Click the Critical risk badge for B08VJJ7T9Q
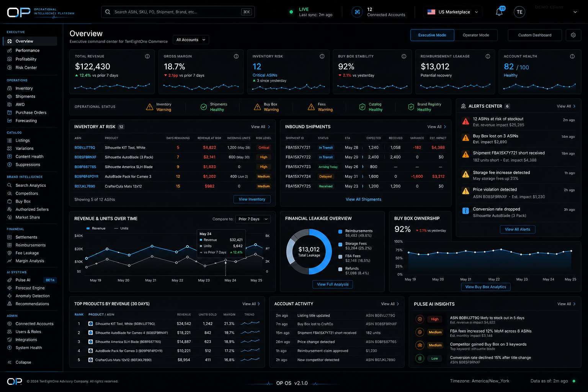The image size is (588, 392). pyautogui.click(x=264, y=148)
